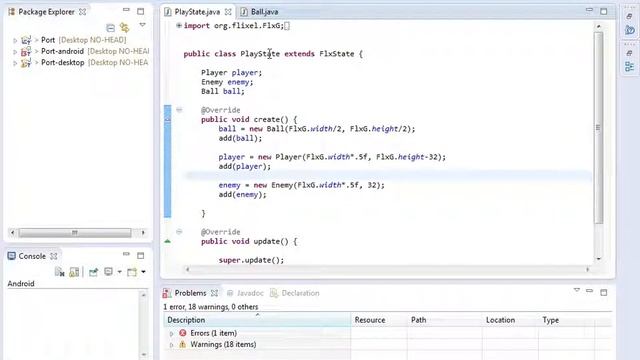Image resolution: width=640 pixels, height=360 pixels.
Task: Maximize the Problems view
Action: [x=604, y=292]
